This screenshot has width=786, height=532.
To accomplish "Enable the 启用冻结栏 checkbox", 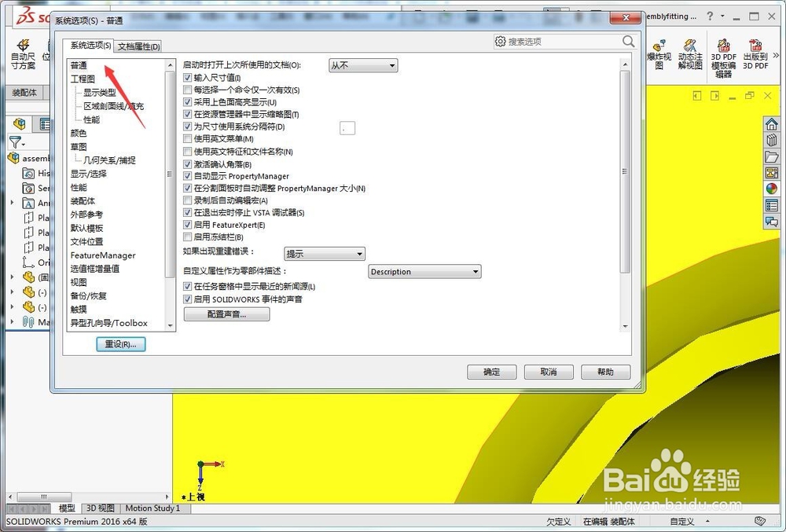I will [x=188, y=237].
